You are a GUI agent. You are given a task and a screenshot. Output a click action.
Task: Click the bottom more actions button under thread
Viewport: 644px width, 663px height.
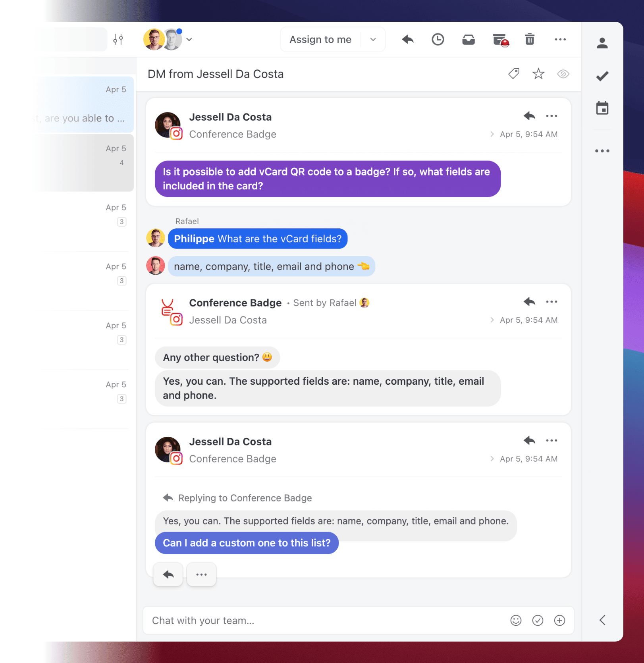click(x=201, y=574)
